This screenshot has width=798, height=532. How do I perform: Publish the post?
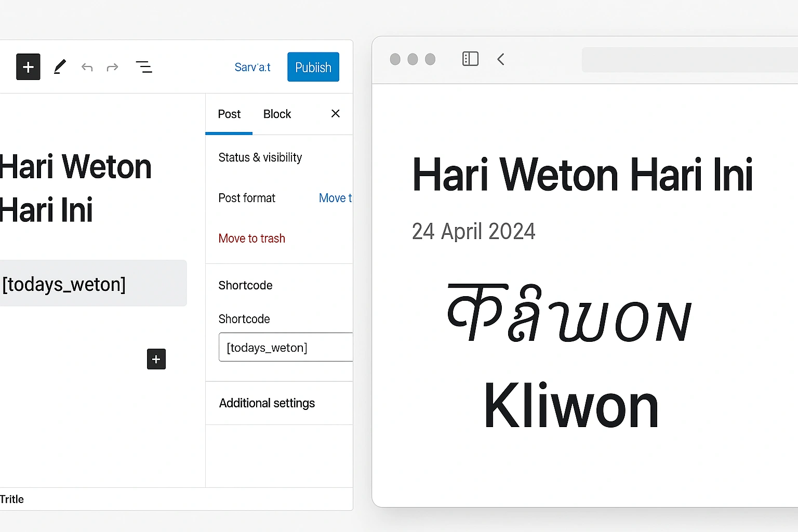pyautogui.click(x=313, y=66)
